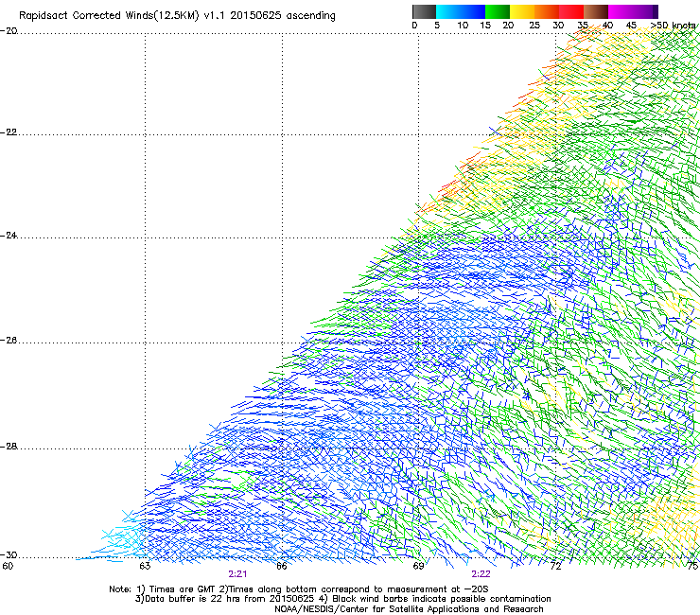Click the NOAA/NESDIS credit line
The width and height of the screenshot is (700, 615).
point(409,609)
